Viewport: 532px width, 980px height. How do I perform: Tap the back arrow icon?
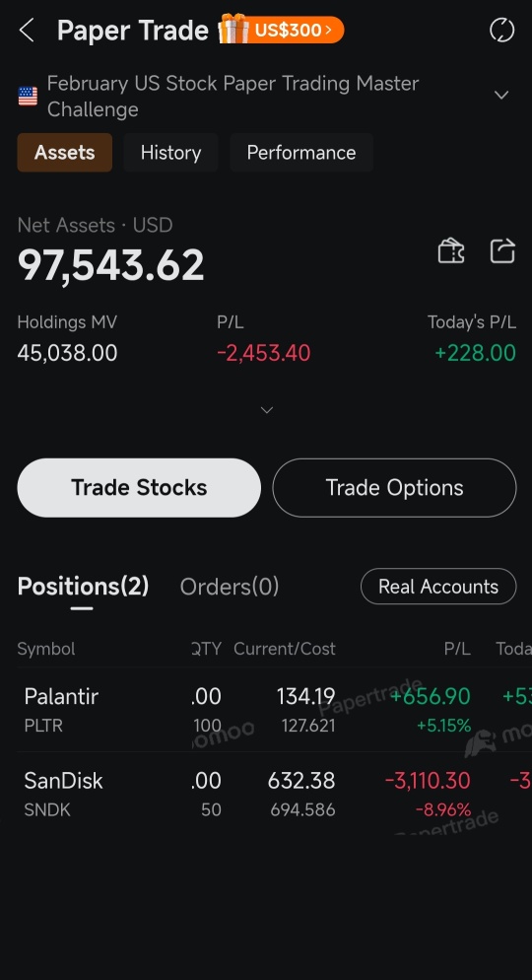[27, 30]
